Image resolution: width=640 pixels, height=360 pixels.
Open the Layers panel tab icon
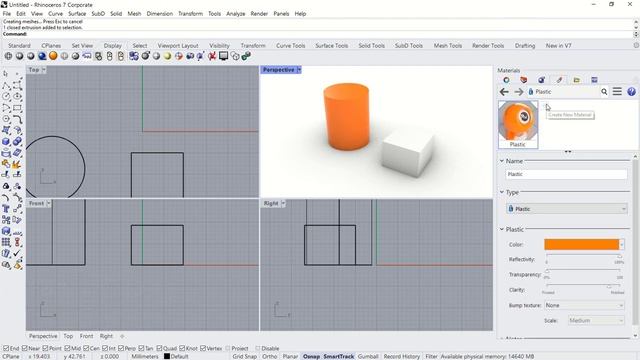point(524,80)
